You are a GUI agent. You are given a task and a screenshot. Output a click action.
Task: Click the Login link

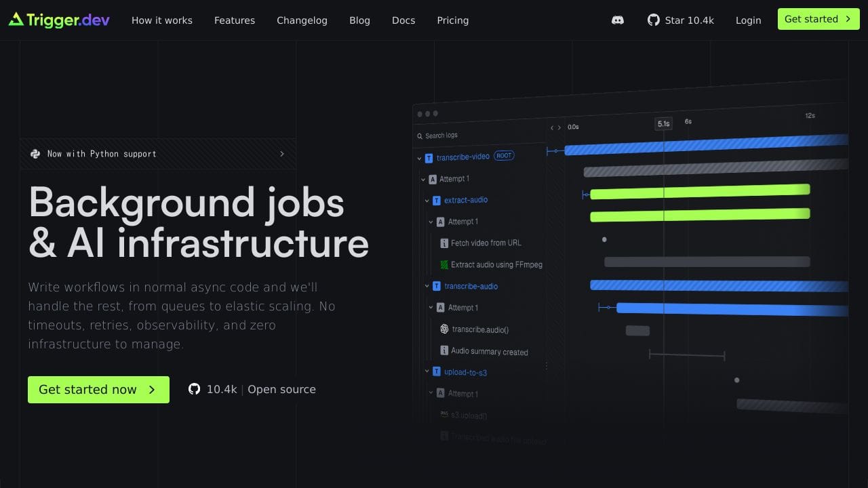(x=749, y=20)
